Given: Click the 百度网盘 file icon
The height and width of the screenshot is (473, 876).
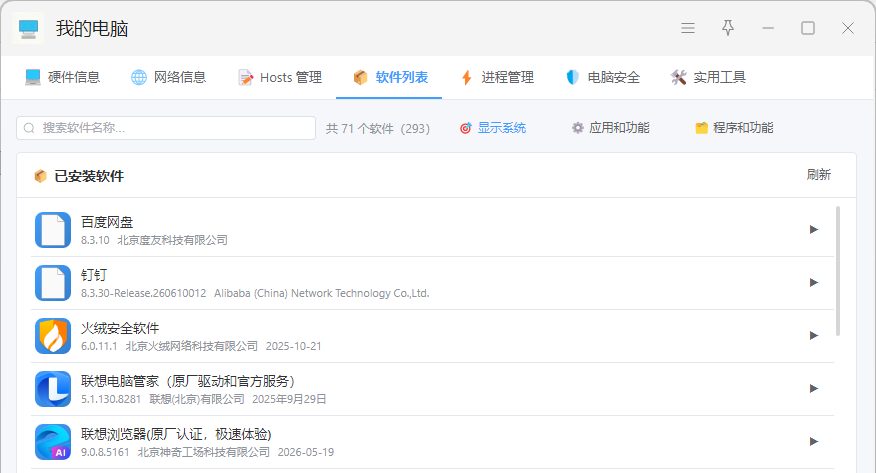Looking at the screenshot, I should (53, 230).
